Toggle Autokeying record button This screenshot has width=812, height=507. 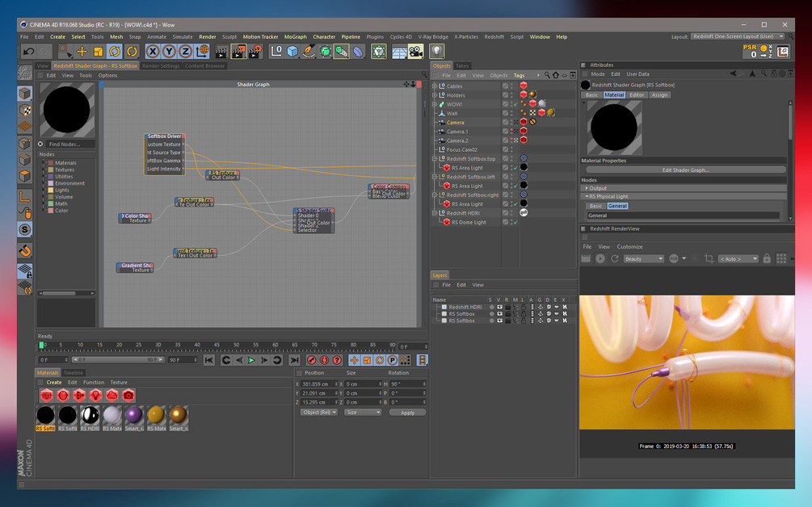[x=324, y=360]
